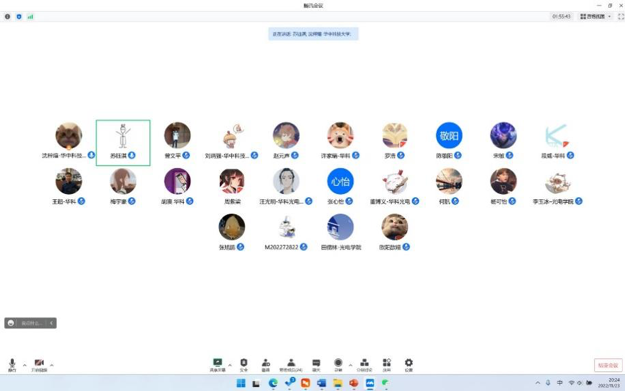This screenshot has height=391, width=625.
Task: Collapse the chat input bubble arrow
Action: 51,323
